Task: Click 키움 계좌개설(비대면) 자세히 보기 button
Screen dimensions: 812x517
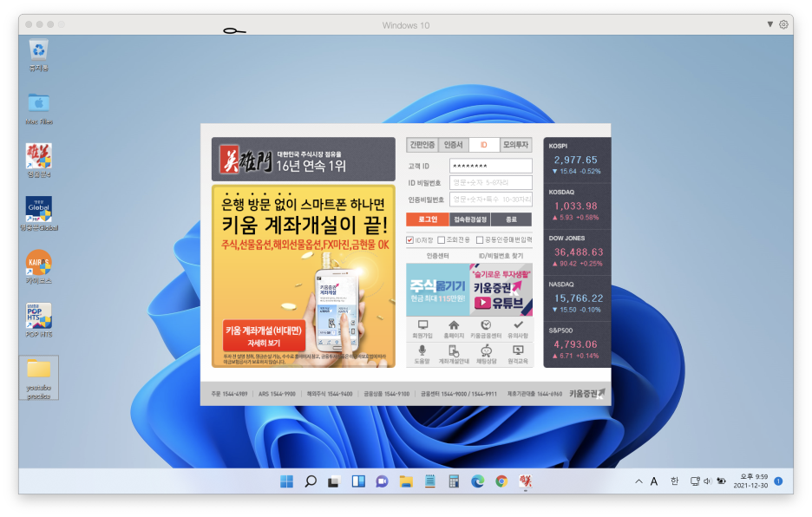Action: (x=264, y=336)
